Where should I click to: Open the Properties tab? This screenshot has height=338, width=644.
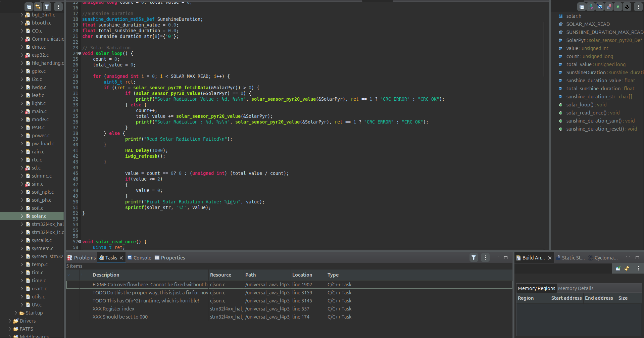click(170, 258)
